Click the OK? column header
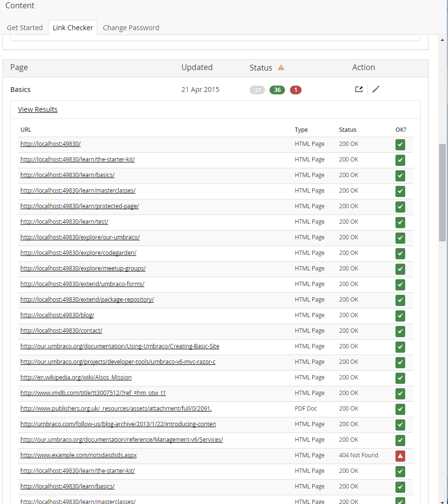This screenshot has height=504, width=448. point(401,129)
